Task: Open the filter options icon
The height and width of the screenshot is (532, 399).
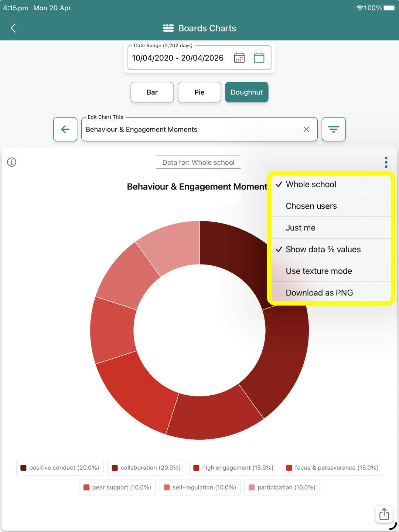Action: pyautogui.click(x=334, y=129)
